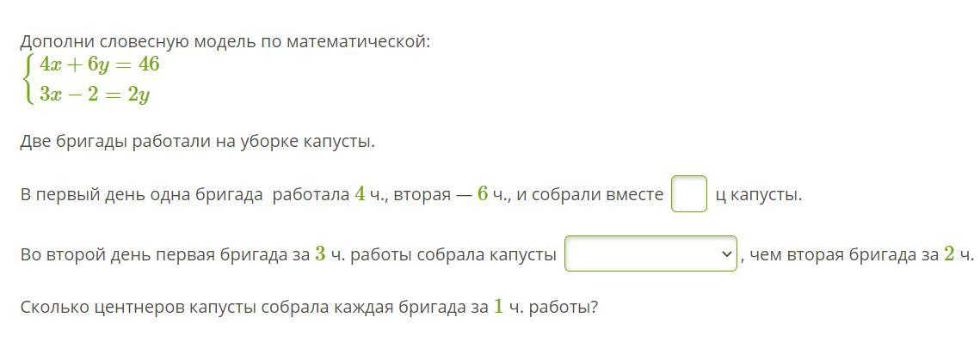Click the heading "Дополни словесную модель по математической"
The height and width of the screenshot is (342, 980).
click(x=225, y=42)
